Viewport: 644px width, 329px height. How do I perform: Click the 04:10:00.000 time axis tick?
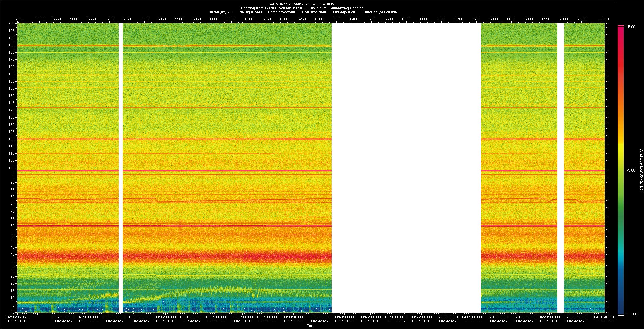click(x=498, y=317)
